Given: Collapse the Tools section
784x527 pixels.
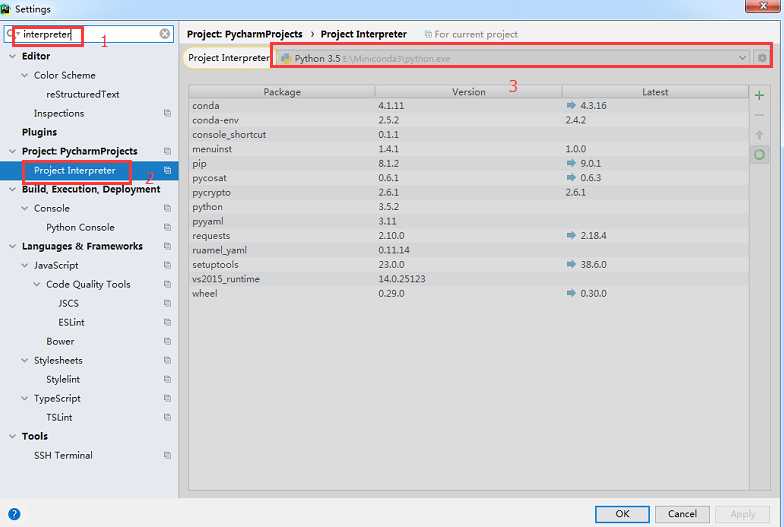Looking at the screenshot, I should [12, 436].
